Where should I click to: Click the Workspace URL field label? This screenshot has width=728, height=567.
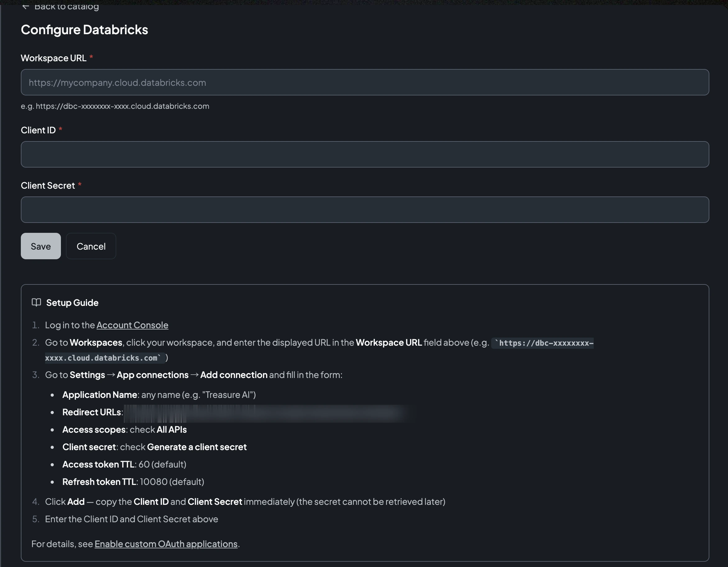pos(54,58)
